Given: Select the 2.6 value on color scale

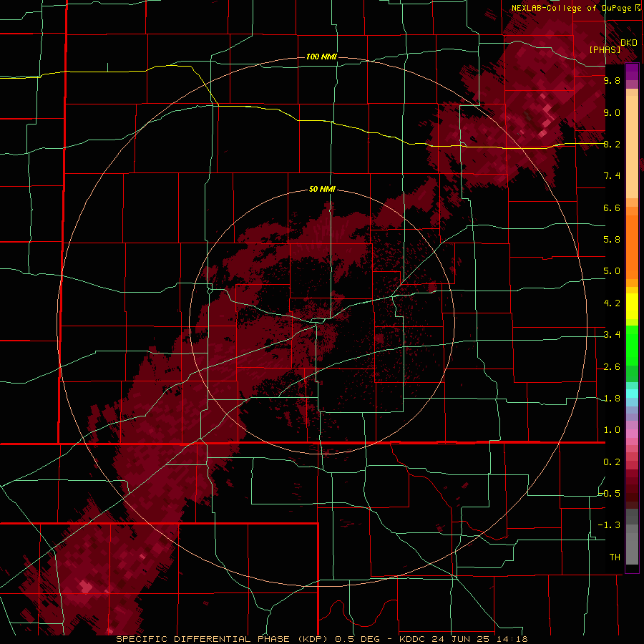Looking at the screenshot, I should tap(612, 367).
